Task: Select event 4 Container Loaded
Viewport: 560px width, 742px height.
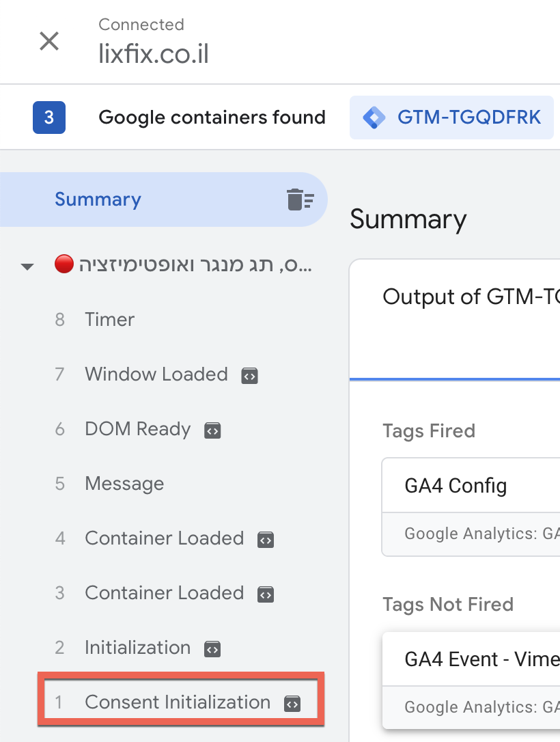Action: point(163,538)
